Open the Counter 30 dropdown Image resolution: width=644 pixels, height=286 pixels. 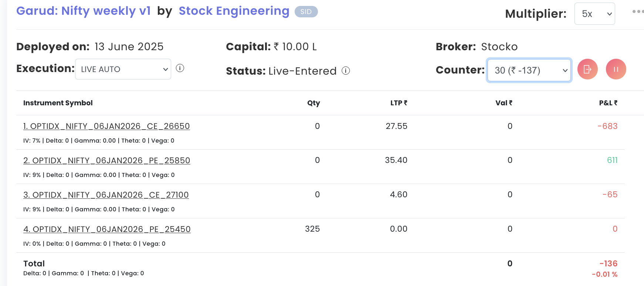click(529, 70)
